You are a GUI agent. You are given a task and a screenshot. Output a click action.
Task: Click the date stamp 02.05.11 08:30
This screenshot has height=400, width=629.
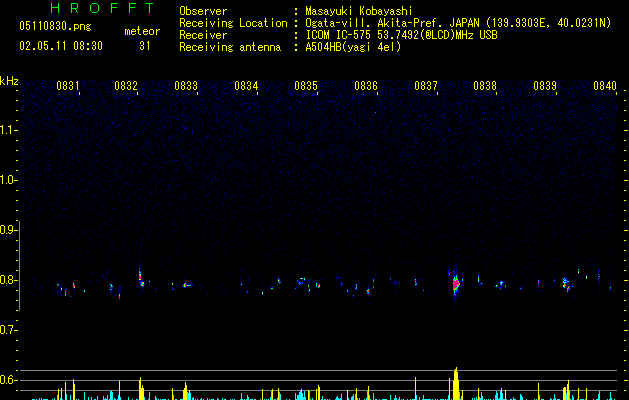61,46
